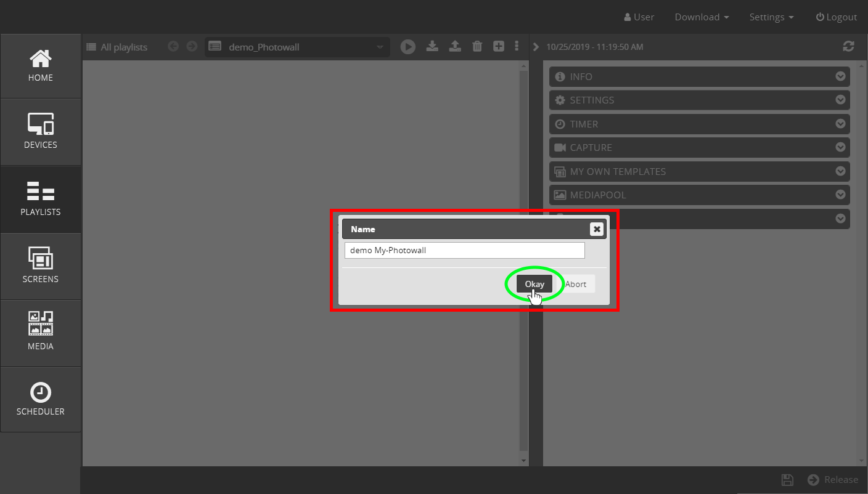
Task: Select the PLAYLISTS sidebar entry
Action: pos(41,199)
